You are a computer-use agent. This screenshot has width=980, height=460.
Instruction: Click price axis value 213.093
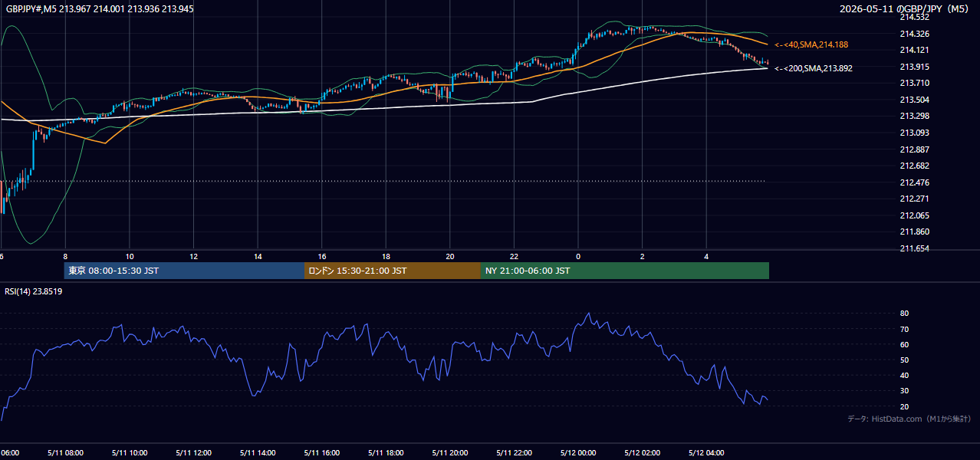[914, 133]
